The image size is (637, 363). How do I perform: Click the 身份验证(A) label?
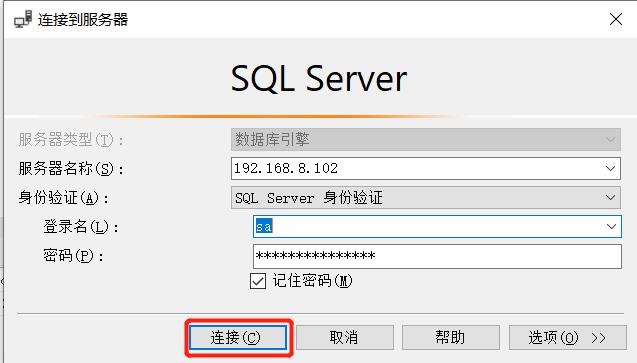pyautogui.click(x=64, y=198)
